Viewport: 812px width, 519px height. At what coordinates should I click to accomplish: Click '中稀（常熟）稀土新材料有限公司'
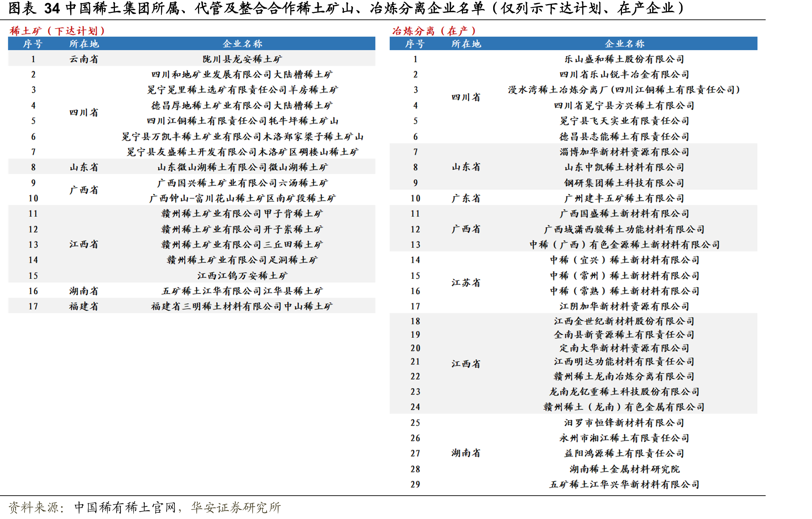pos(624,291)
